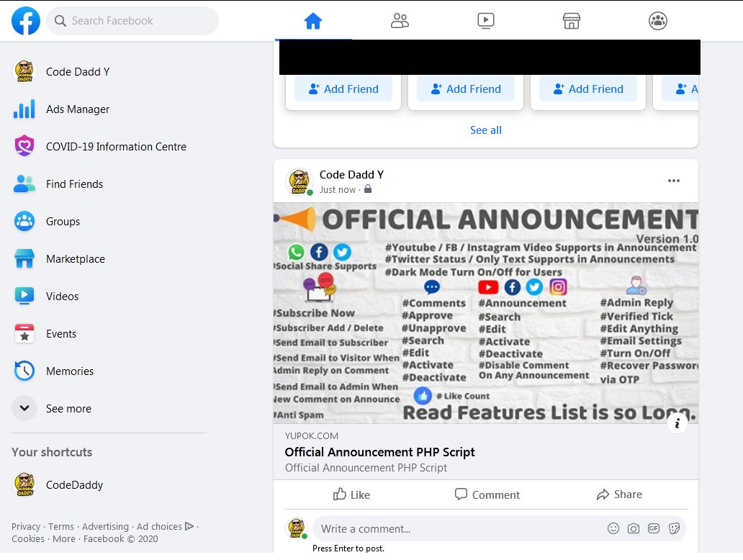Click the link info i icon
Screen dimensions: 743x560
(x=677, y=423)
